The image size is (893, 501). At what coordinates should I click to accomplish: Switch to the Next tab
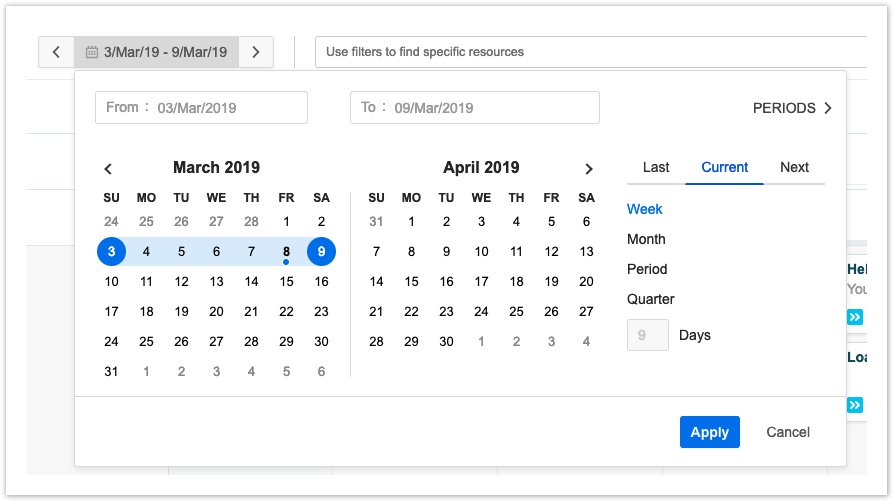pos(794,167)
